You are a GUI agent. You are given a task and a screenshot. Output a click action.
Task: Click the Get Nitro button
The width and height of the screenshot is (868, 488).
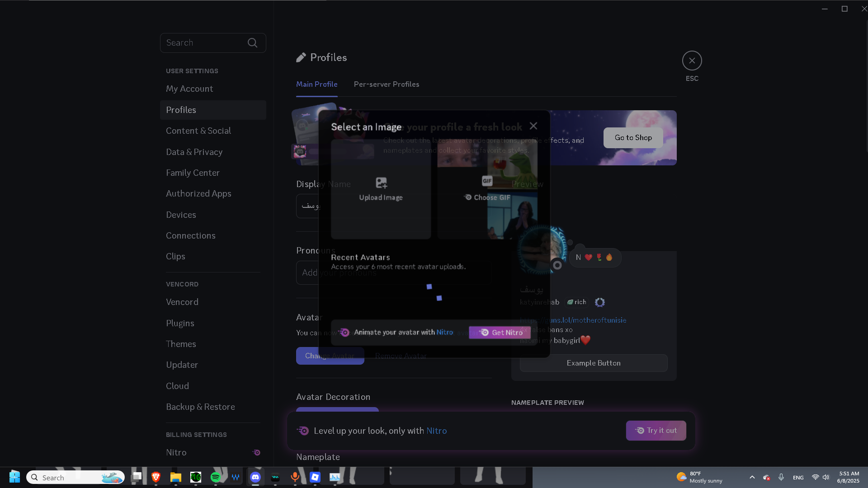tap(500, 333)
